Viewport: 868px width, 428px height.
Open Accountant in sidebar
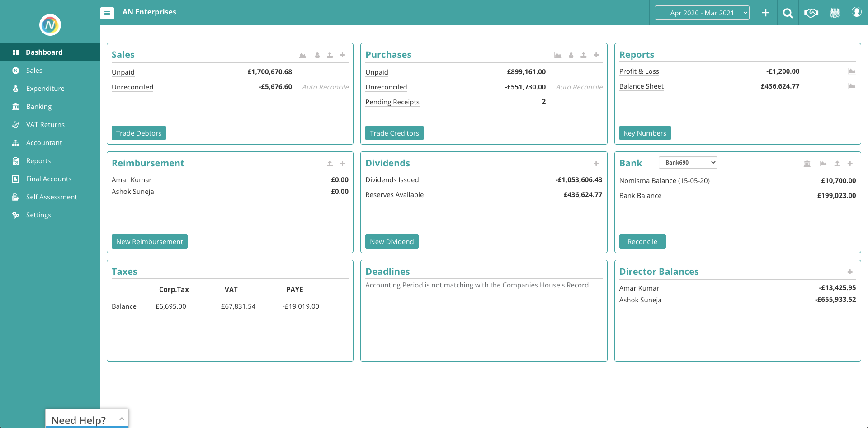[50, 143]
